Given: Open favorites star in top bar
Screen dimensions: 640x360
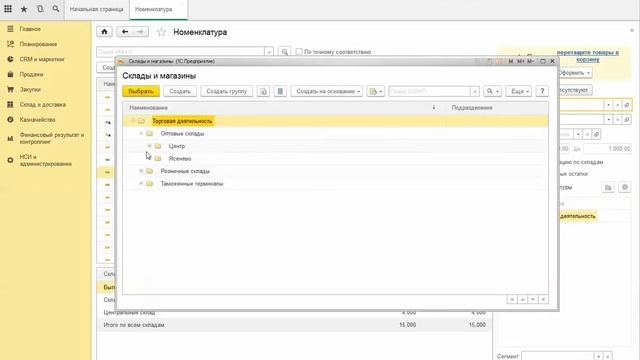Looking at the screenshot, I should click(24, 9).
